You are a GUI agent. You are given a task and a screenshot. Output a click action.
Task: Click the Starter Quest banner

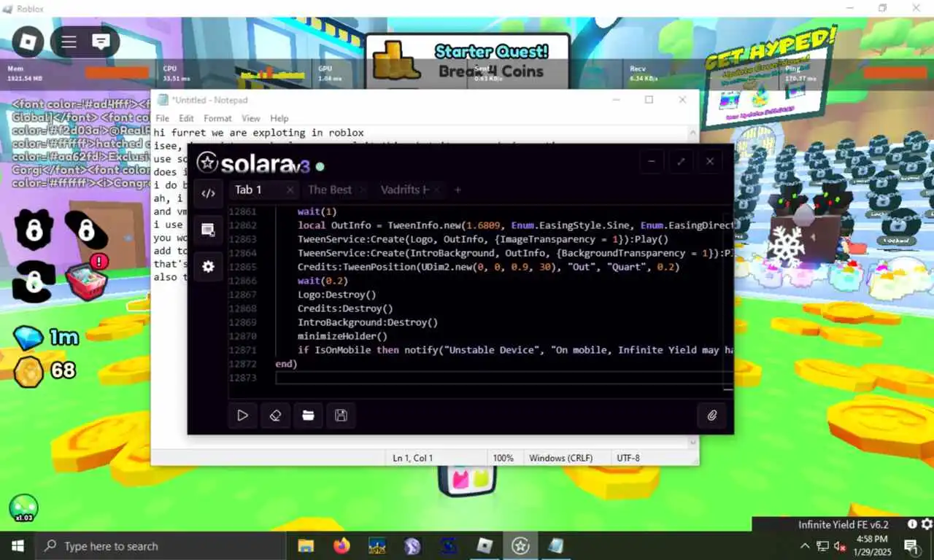coord(467,61)
